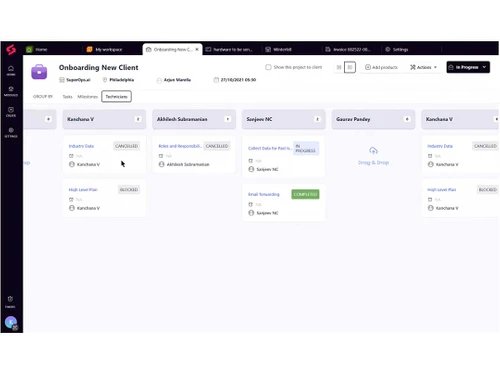
Task: Click the Philadelphia location field
Action: 118,80
